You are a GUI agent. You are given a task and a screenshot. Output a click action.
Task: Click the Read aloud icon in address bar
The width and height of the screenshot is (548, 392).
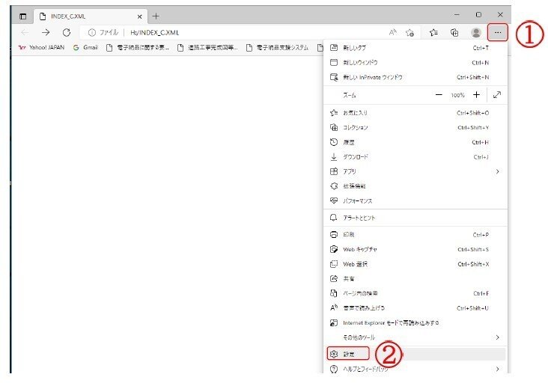tap(392, 32)
